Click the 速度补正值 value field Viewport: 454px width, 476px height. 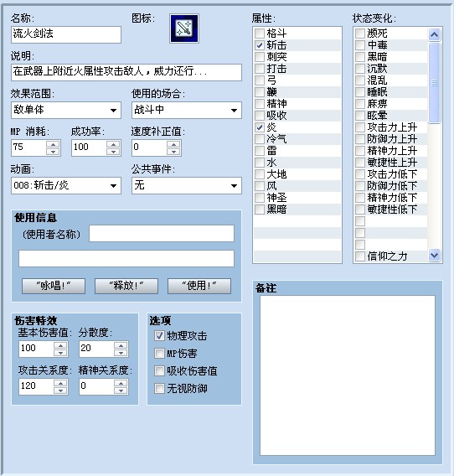coord(149,147)
